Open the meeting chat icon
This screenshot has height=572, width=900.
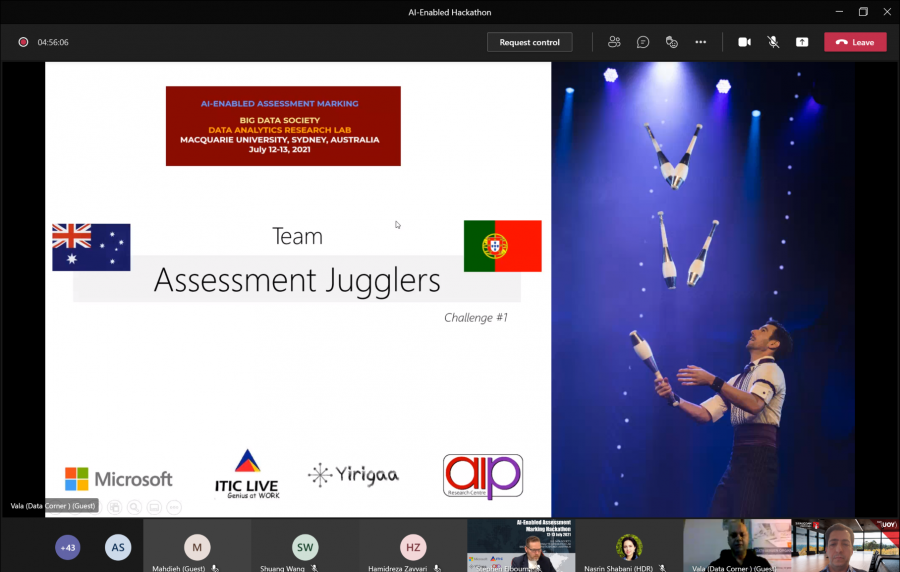tap(643, 42)
